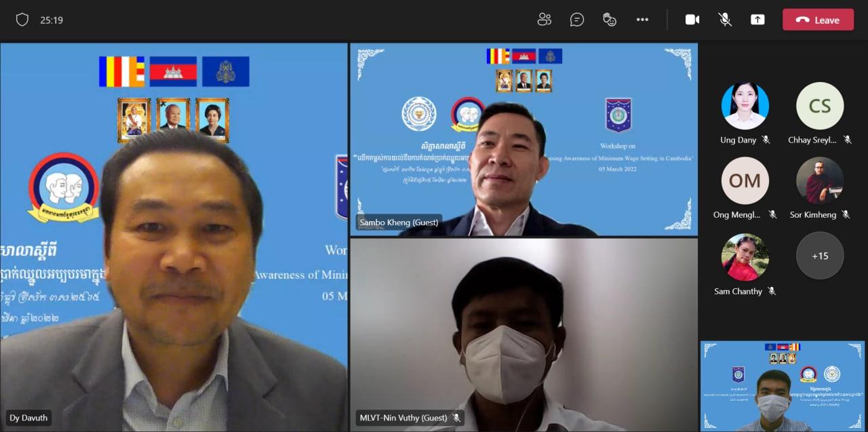Select the Sambo Kheng (Guest) video tile

click(x=524, y=140)
